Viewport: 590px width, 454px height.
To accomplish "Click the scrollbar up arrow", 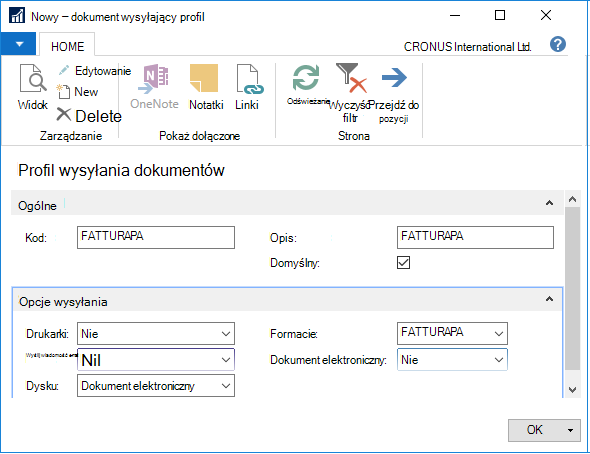I will tap(572, 199).
